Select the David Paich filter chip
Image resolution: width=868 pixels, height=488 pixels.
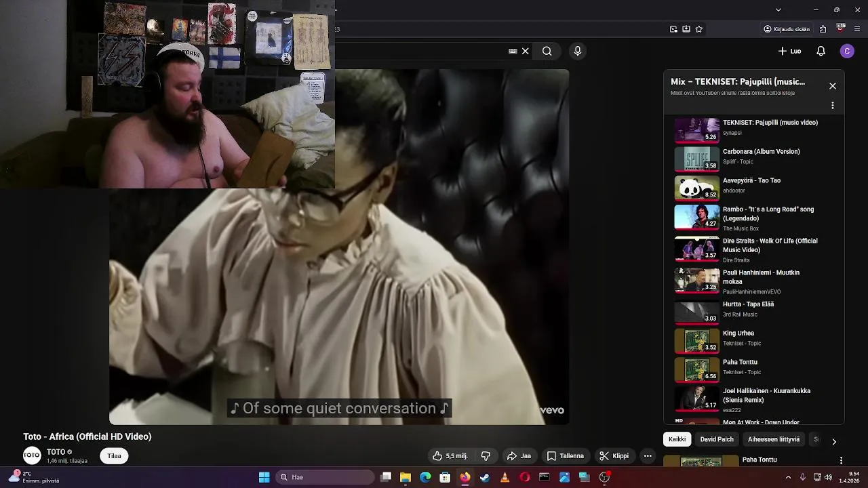pos(717,439)
